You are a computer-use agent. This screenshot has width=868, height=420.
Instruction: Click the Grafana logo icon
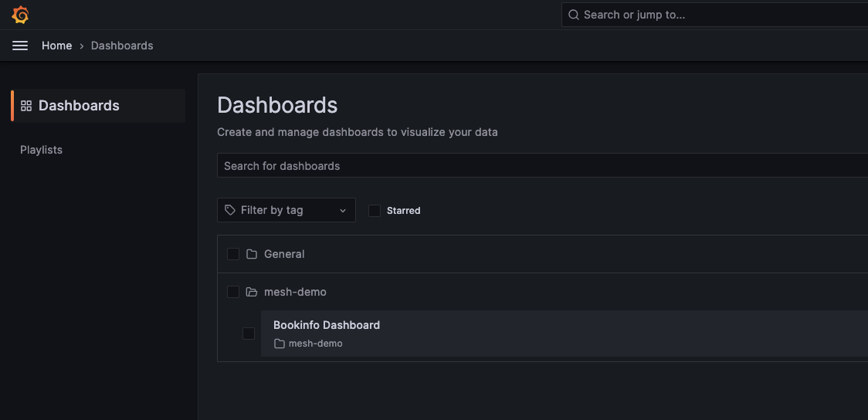[21, 15]
